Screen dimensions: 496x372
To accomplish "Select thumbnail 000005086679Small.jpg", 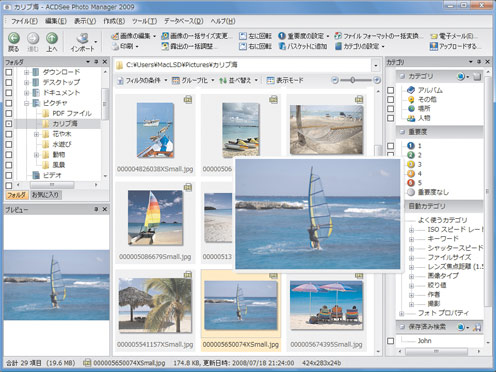I will (155, 222).
